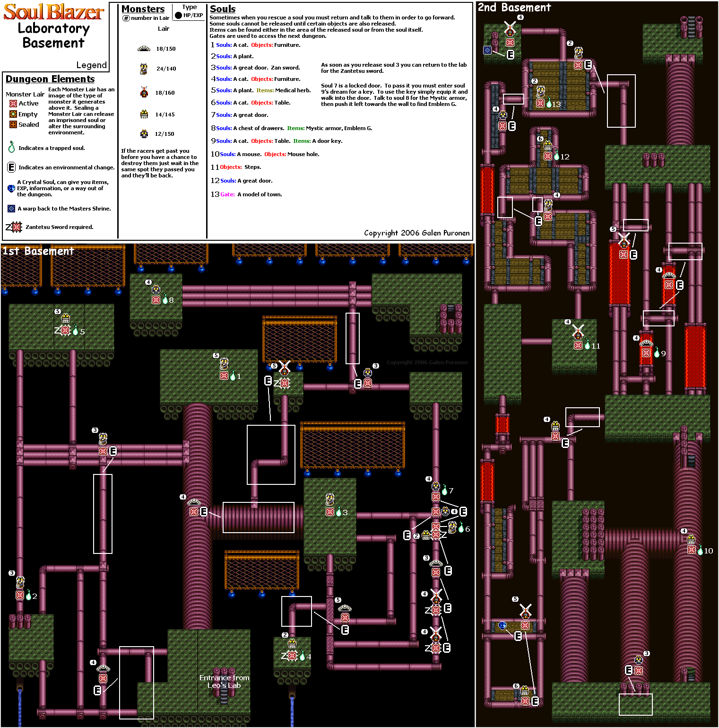Click entry 13 "Gate: A model of town"
The image size is (719, 728).
coord(246,194)
